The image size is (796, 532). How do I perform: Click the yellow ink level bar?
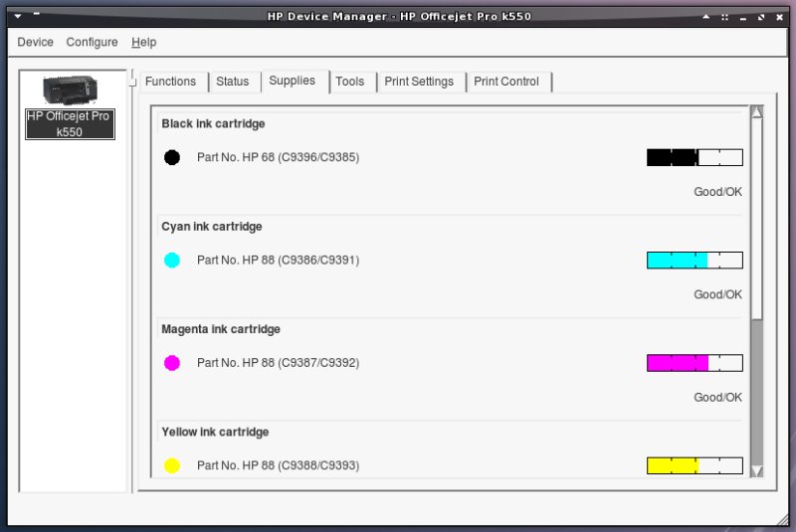[x=695, y=465]
